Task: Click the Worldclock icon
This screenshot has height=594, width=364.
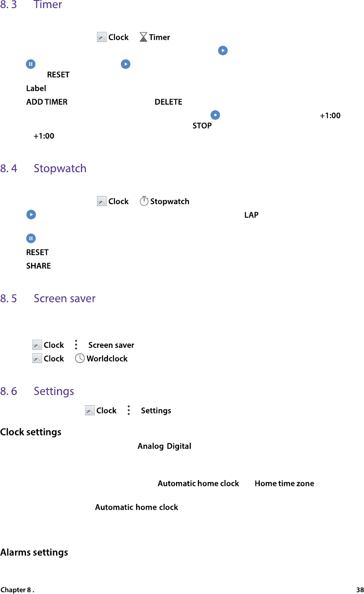Action: pyautogui.click(x=80, y=358)
